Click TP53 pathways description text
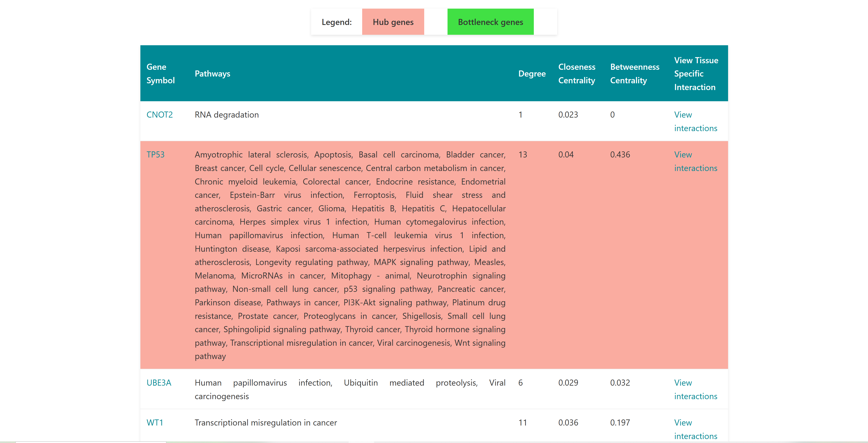The image size is (868, 443). 350,255
